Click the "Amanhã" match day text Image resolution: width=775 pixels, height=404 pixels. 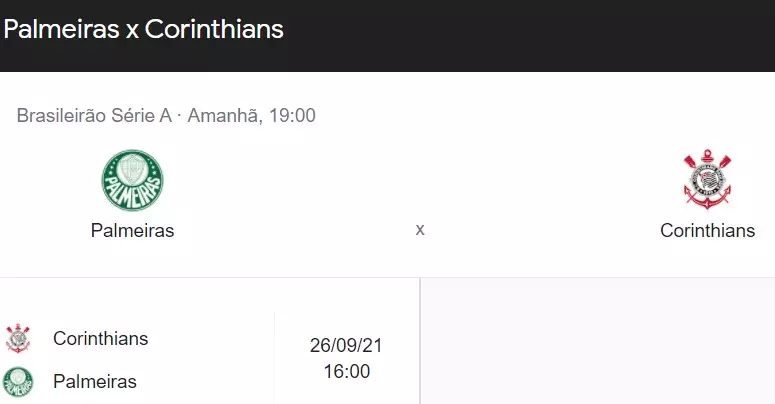tap(225, 115)
